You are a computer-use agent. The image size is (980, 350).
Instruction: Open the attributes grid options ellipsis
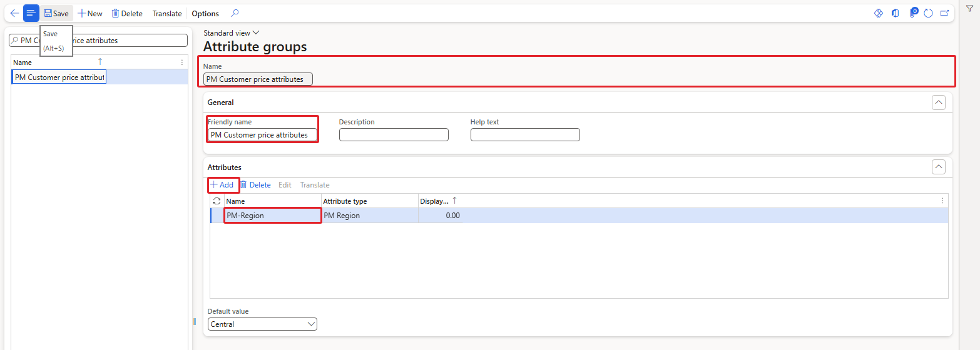(x=942, y=201)
